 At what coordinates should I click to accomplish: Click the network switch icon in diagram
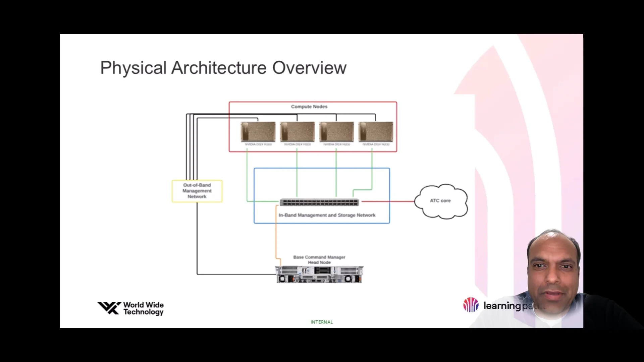(319, 202)
